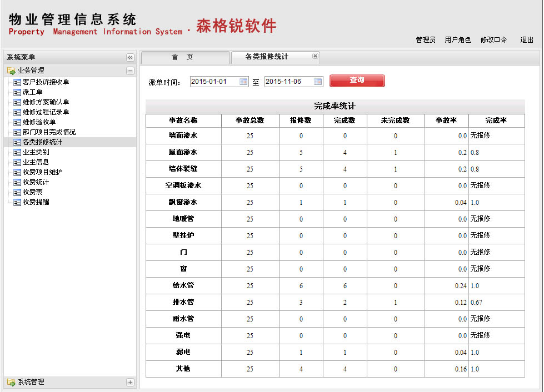544x392 pixels.
Task: Expand the 系统管理 menu section
Action: (x=130, y=383)
